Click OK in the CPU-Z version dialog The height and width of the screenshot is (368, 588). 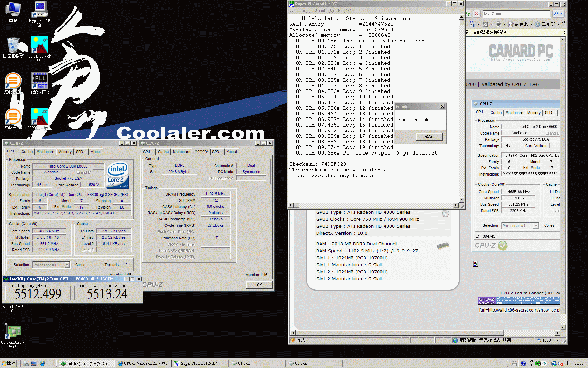(x=259, y=285)
